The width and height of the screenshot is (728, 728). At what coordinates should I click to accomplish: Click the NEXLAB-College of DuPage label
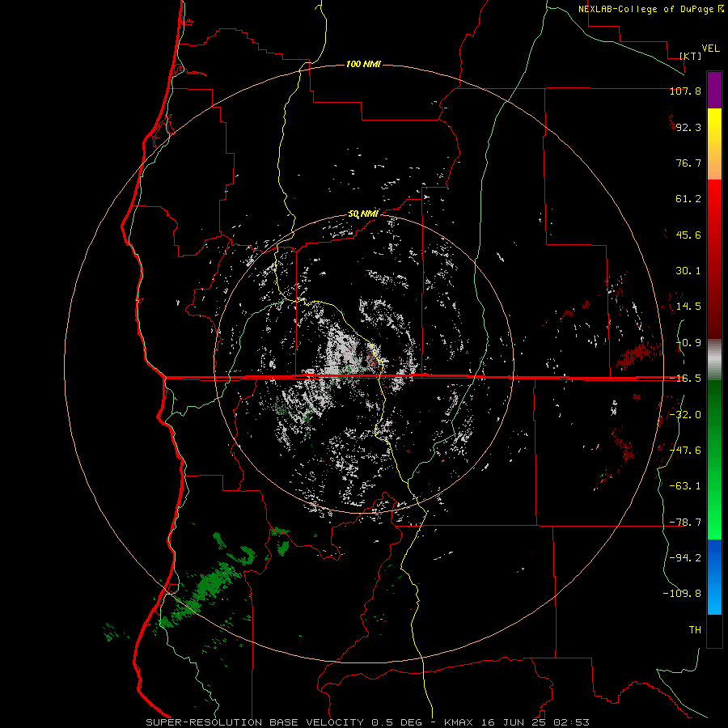point(645,9)
